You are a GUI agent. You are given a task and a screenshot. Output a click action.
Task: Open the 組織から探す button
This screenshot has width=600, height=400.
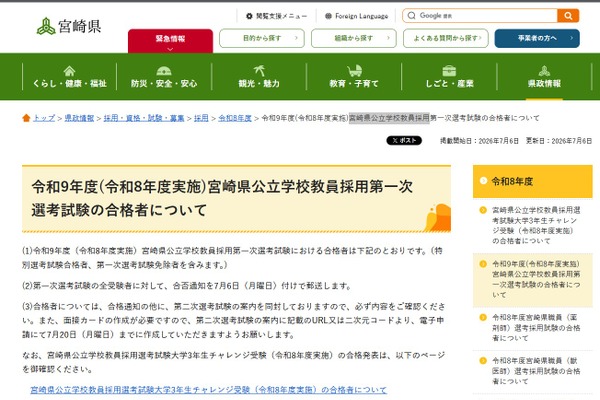click(x=354, y=38)
